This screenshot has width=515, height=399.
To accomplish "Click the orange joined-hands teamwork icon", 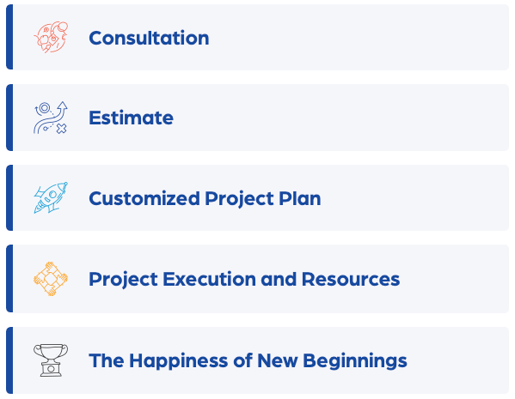I will [51, 279].
